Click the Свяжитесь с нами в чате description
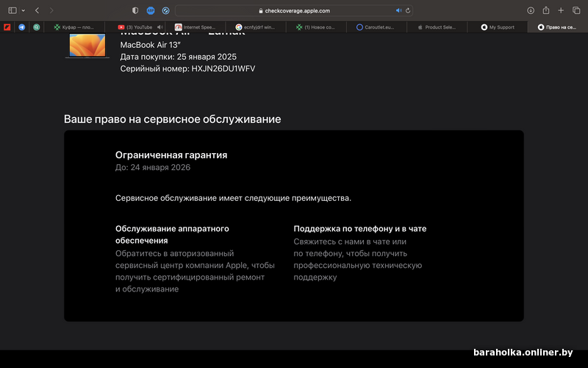The image size is (588, 368). point(358,260)
